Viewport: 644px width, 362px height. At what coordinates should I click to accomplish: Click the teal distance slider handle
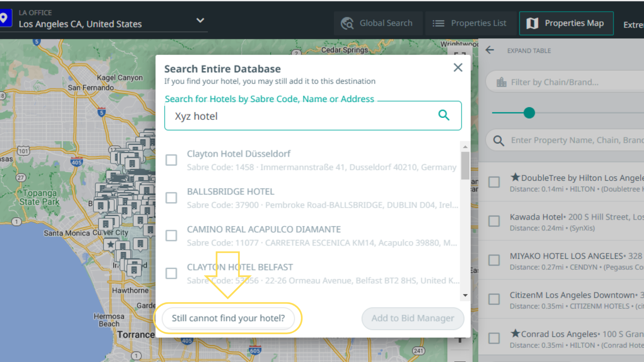pyautogui.click(x=529, y=113)
